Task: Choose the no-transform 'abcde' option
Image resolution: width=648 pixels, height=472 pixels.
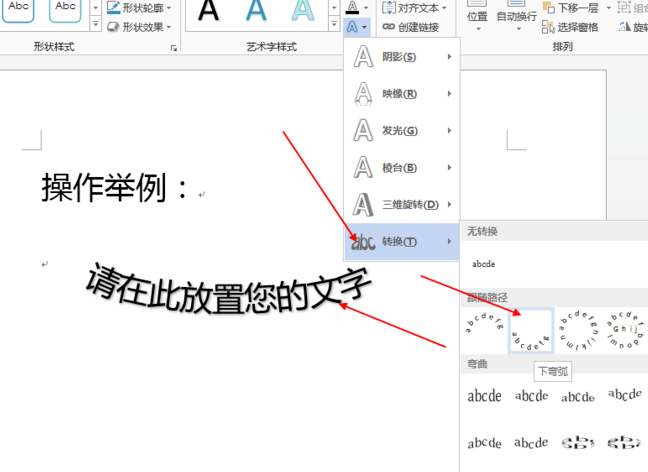Action: (484, 264)
